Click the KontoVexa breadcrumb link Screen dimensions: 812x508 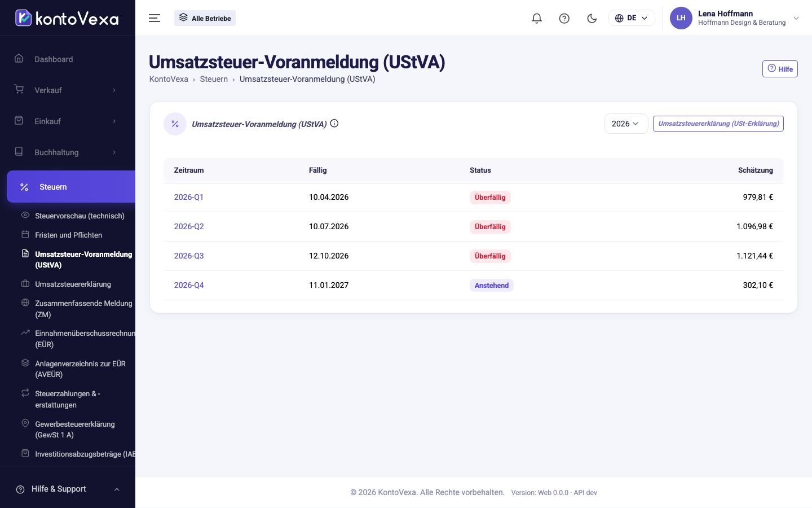pos(169,79)
